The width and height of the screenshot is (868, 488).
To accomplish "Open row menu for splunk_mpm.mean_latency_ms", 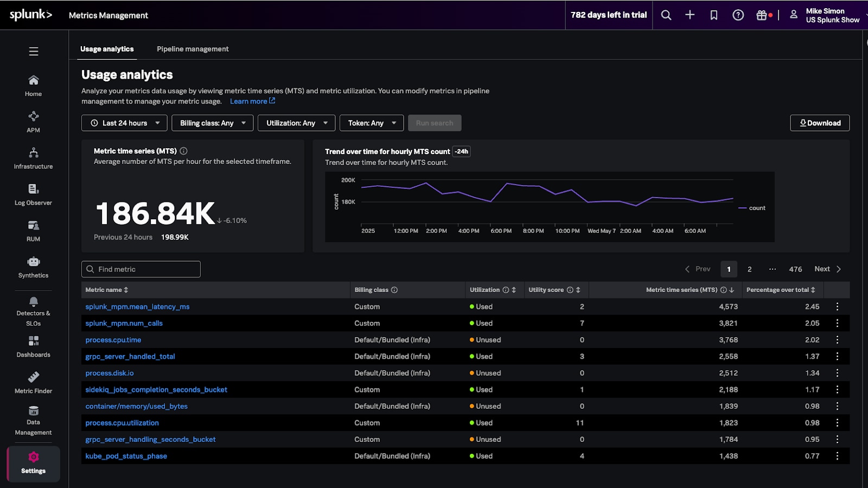I will (x=837, y=307).
